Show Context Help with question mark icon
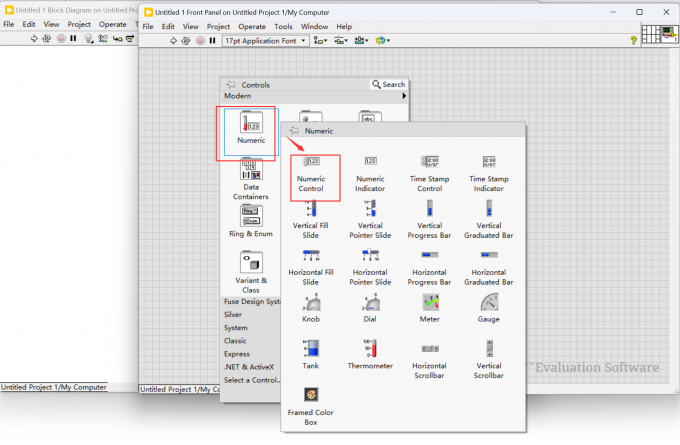This screenshot has height=445, width=680. (x=633, y=40)
